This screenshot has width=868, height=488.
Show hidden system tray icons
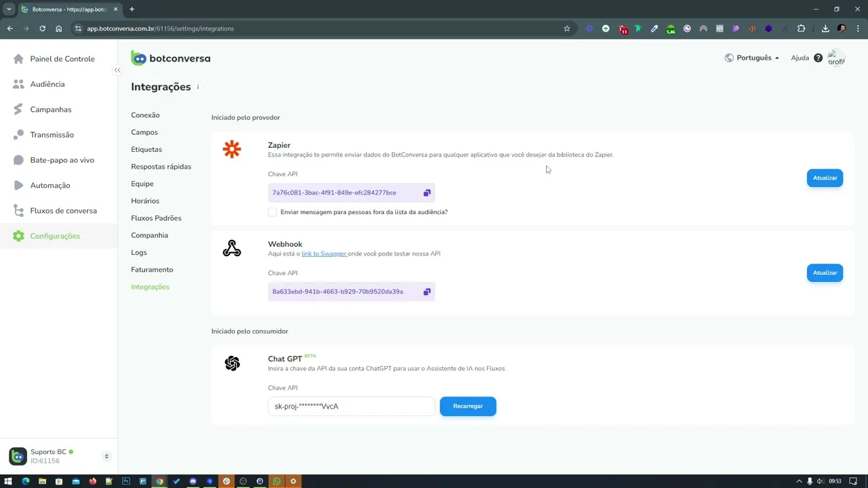click(x=799, y=481)
